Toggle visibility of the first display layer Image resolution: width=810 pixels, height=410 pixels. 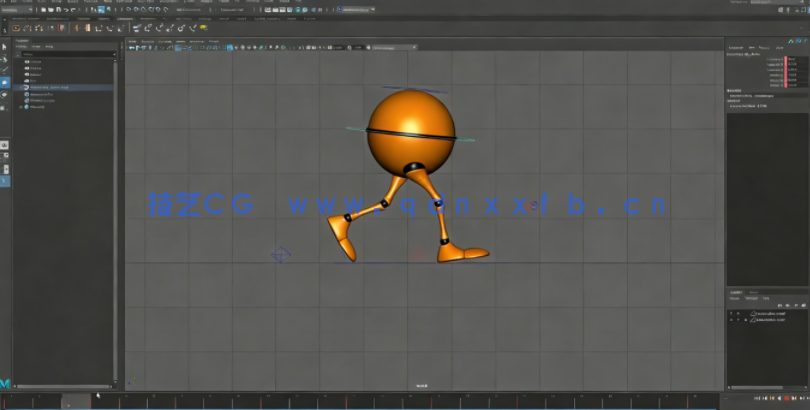point(732,311)
